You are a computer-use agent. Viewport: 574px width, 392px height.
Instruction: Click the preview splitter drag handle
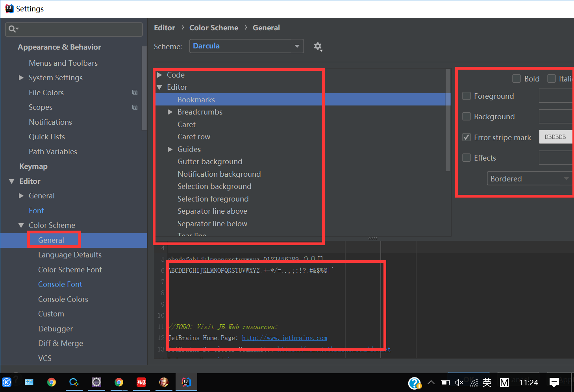coord(372,238)
